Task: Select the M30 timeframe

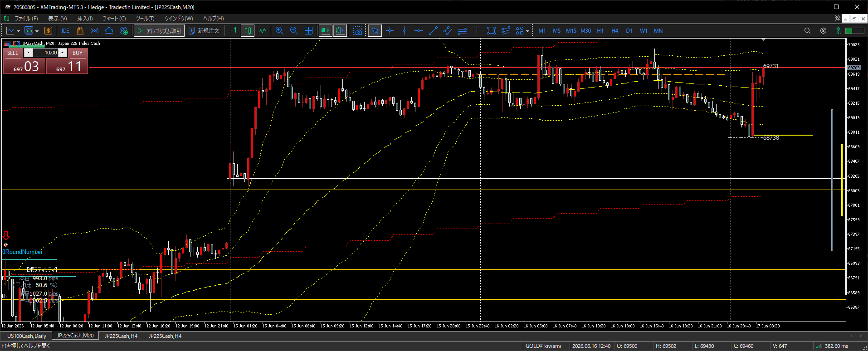Action: [x=585, y=31]
